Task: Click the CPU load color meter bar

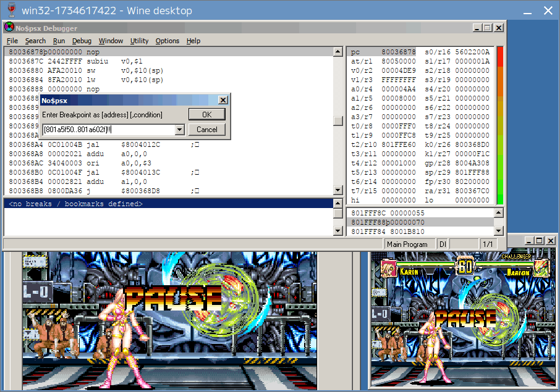Action: (x=500, y=125)
